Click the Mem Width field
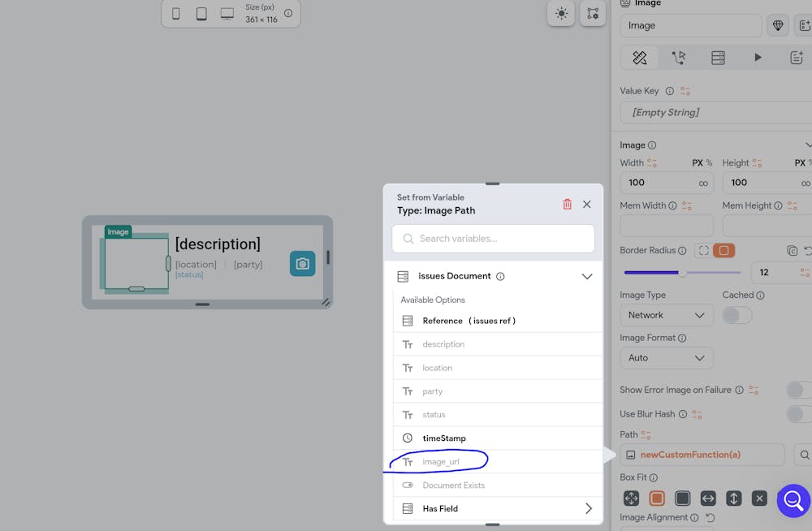Image resolution: width=812 pixels, height=531 pixels. (x=667, y=226)
